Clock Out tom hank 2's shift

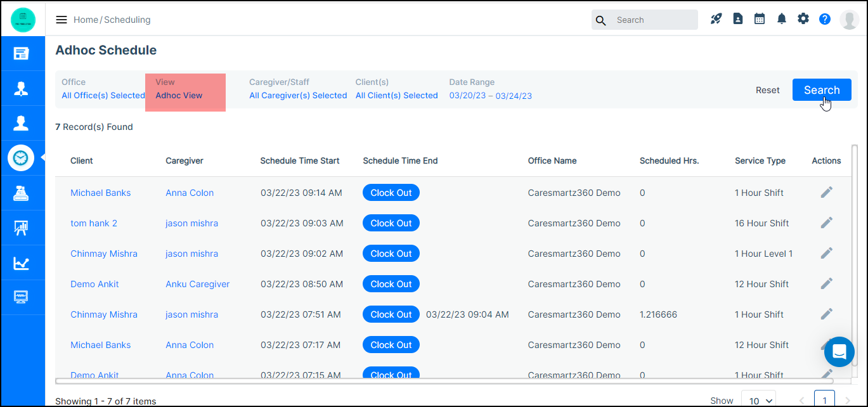pos(391,223)
